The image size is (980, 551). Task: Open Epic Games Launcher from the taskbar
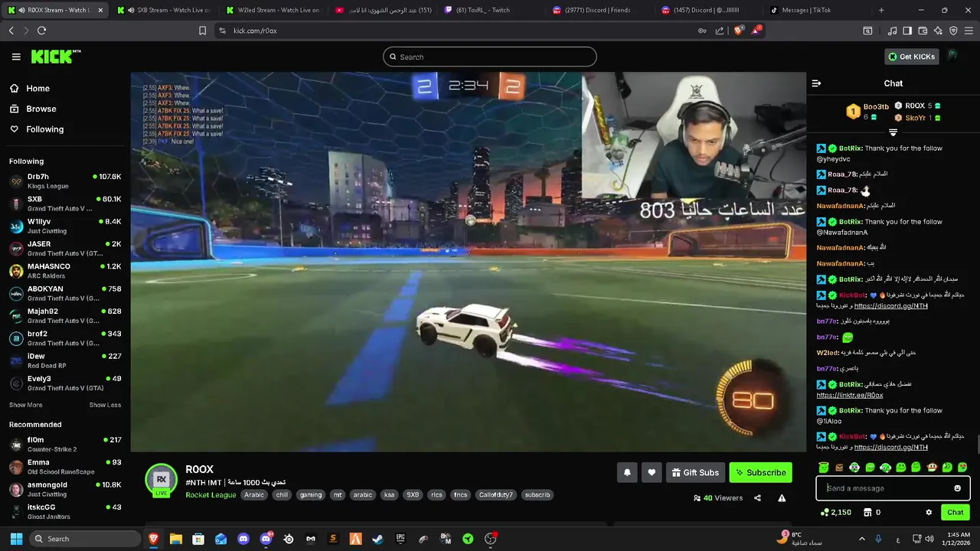point(400,539)
